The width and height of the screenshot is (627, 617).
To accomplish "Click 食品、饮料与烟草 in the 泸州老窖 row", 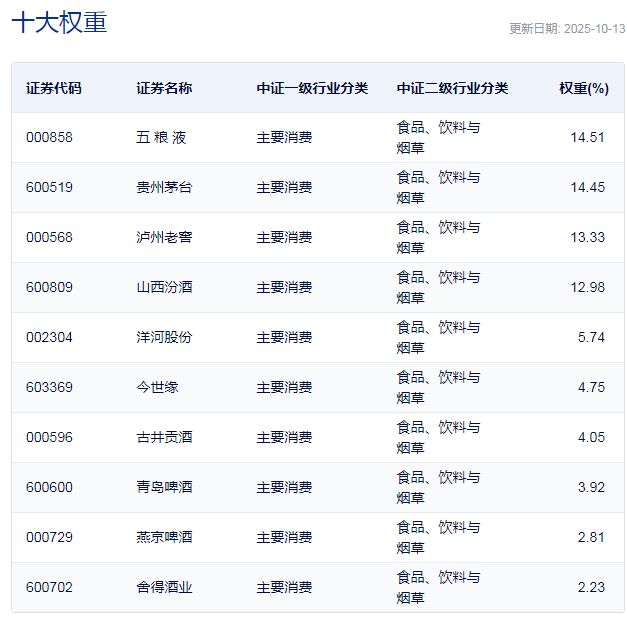I will 438,238.
